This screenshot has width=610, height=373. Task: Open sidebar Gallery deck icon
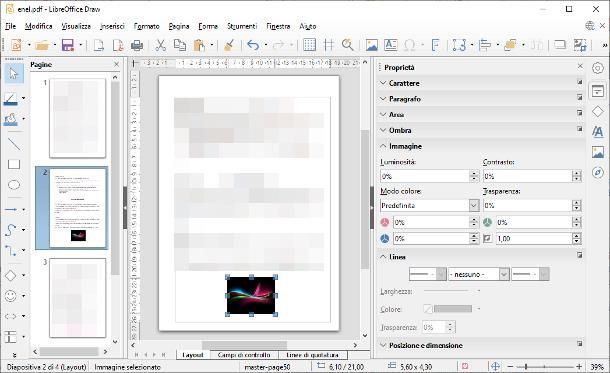pos(598,152)
